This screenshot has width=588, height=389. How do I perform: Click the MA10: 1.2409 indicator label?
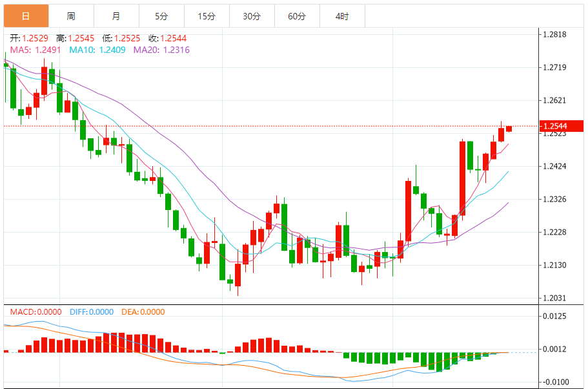(97, 50)
